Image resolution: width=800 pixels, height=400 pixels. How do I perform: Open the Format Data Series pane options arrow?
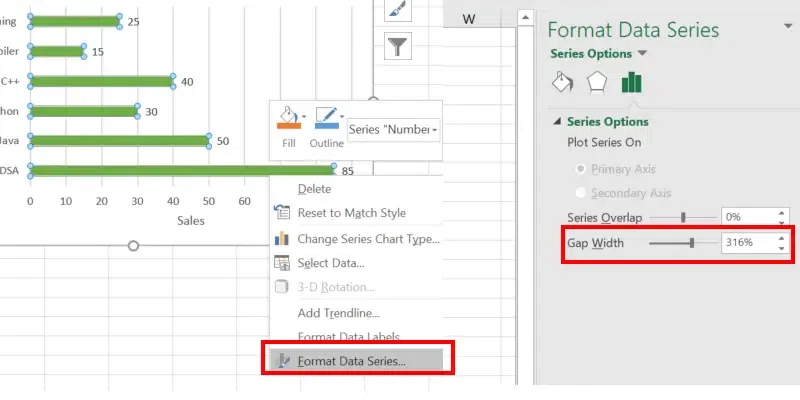click(788, 26)
